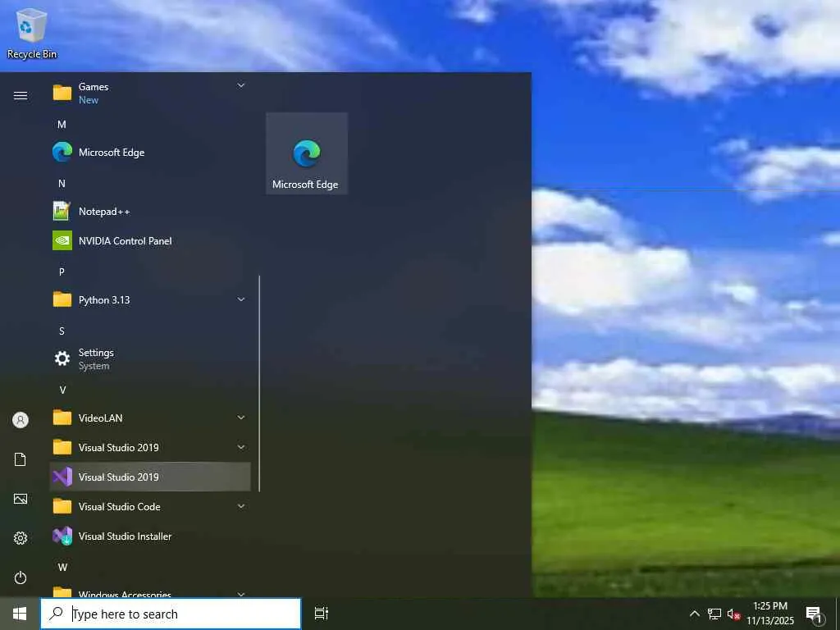
Task: Expand the Visual Studio 2019 folder chevron
Action: pos(241,447)
